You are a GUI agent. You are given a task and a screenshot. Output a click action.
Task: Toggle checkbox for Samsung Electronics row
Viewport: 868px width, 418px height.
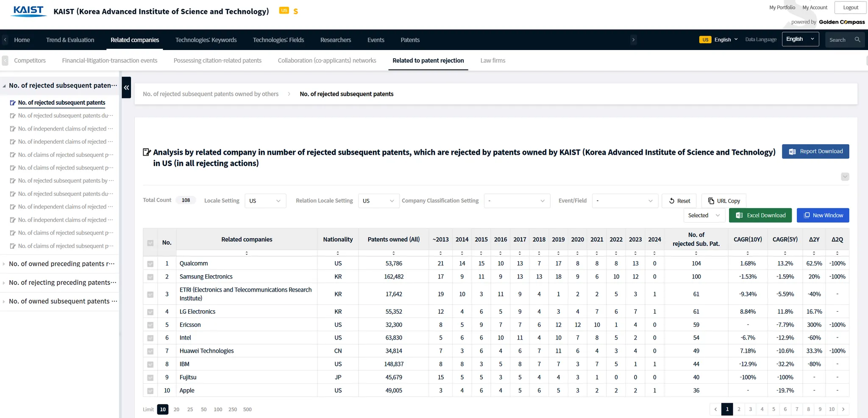click(x=150, y=277)
